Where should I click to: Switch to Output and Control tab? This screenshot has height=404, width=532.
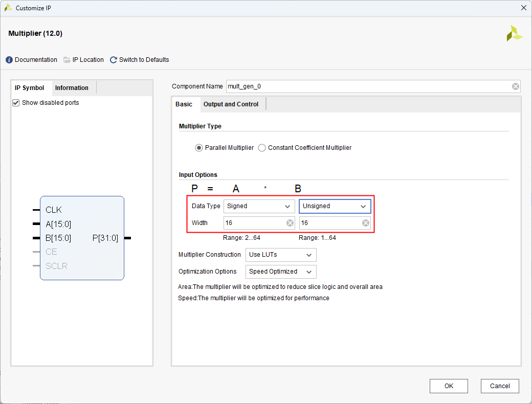pos(231,104)
